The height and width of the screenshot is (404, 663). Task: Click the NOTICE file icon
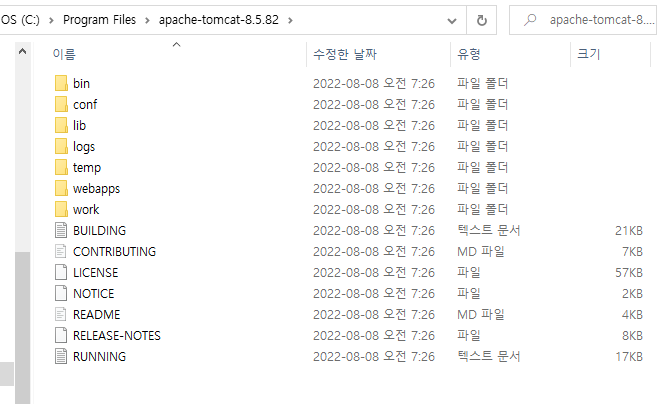pos(61,293)
